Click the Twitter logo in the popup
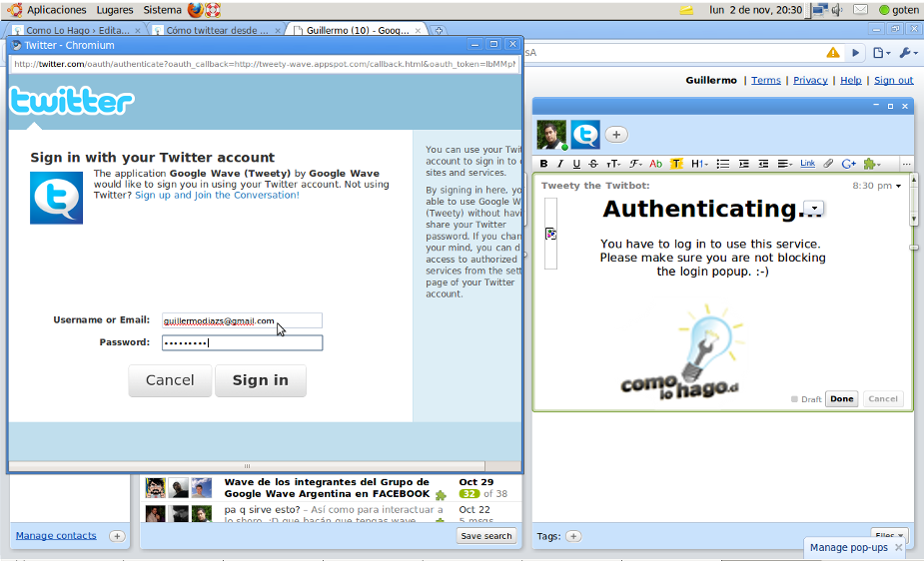This screenshot has height=561, width=924. (x=72, y=101)
